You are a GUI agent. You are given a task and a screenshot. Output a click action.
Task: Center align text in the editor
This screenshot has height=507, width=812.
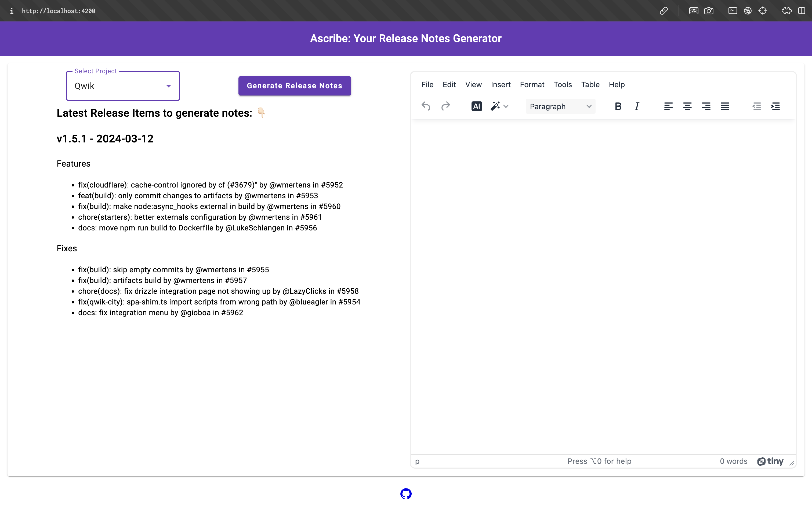pyautogui.click(x=687, y=106)
